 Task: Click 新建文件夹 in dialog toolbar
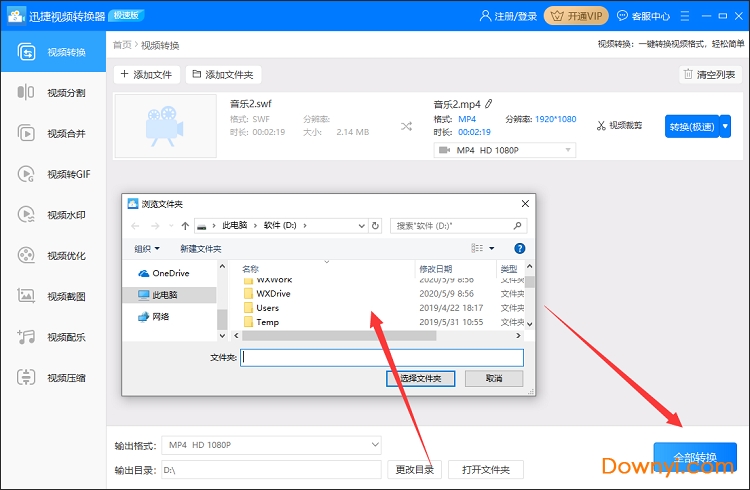tap(200, 248)
